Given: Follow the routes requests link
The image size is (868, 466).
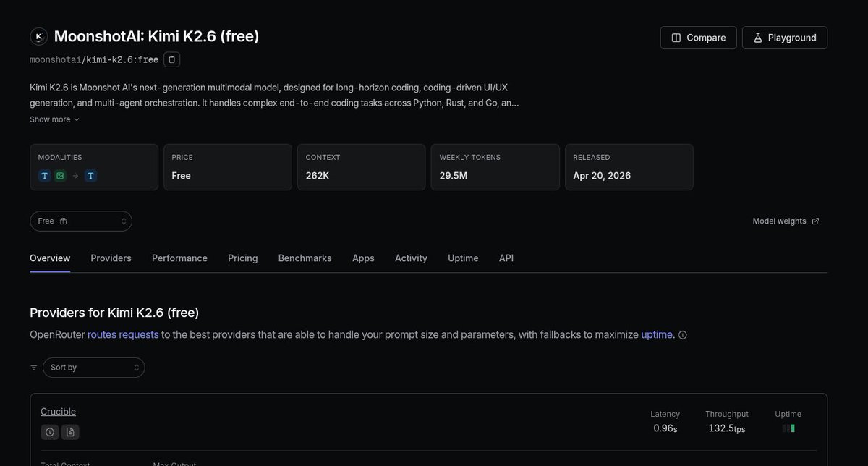Looking at the screenshot, I should coord(123,335).
